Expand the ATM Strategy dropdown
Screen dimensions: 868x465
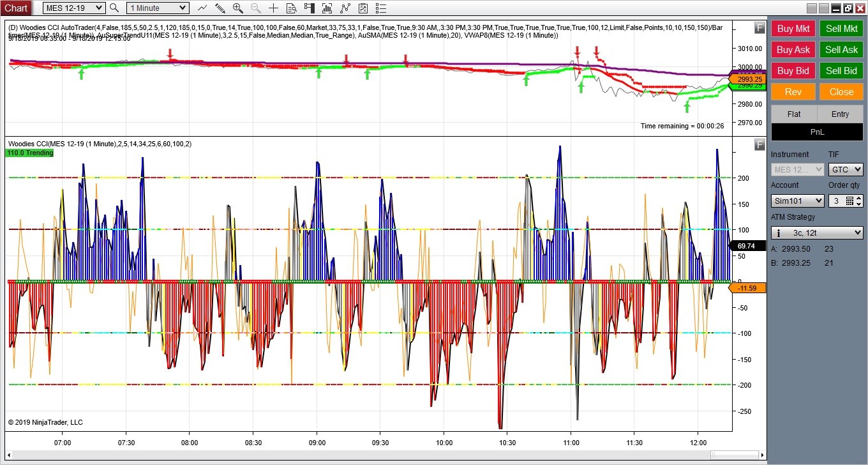(x=817, y=232)
